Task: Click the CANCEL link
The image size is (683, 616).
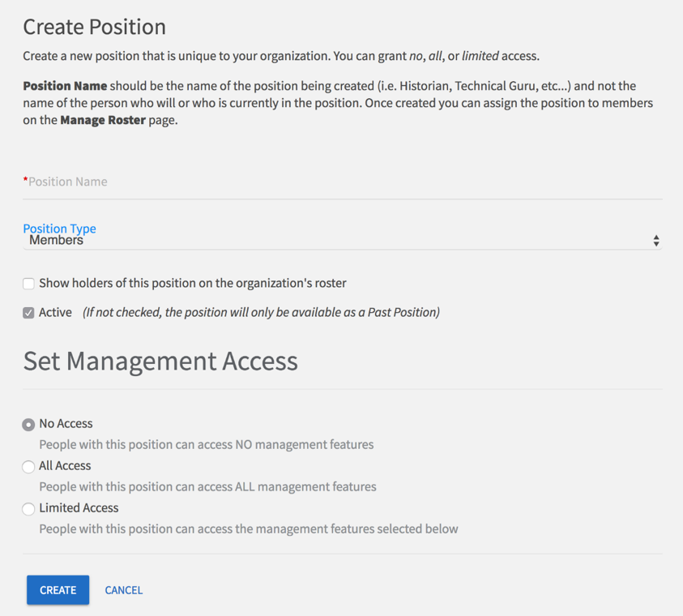Action: (123, 590)
